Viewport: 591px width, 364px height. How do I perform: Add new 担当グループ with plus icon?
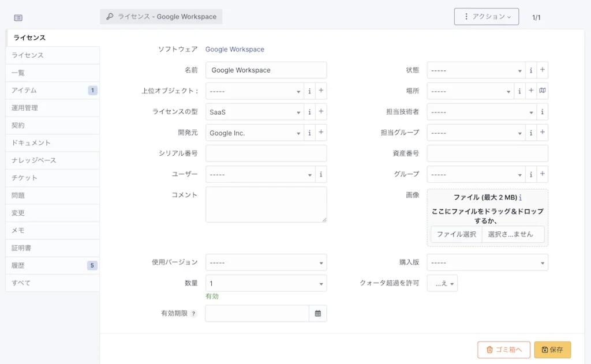[542, 133]
